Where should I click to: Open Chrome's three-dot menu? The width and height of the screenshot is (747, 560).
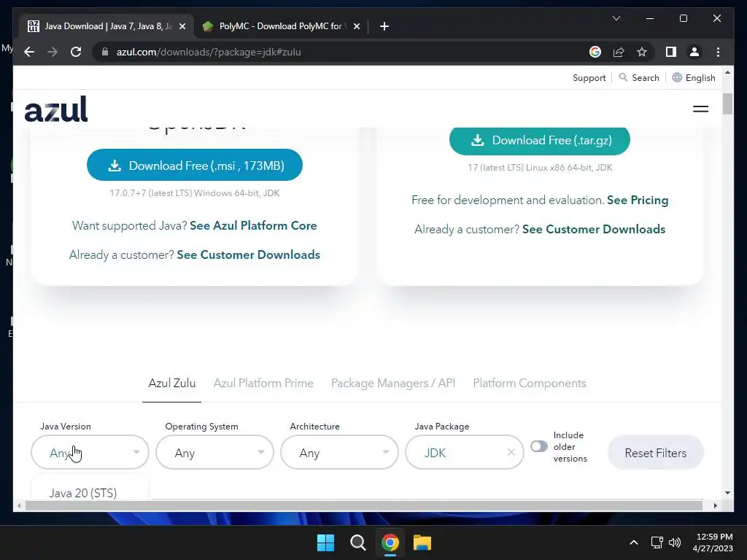coord(718,52)
